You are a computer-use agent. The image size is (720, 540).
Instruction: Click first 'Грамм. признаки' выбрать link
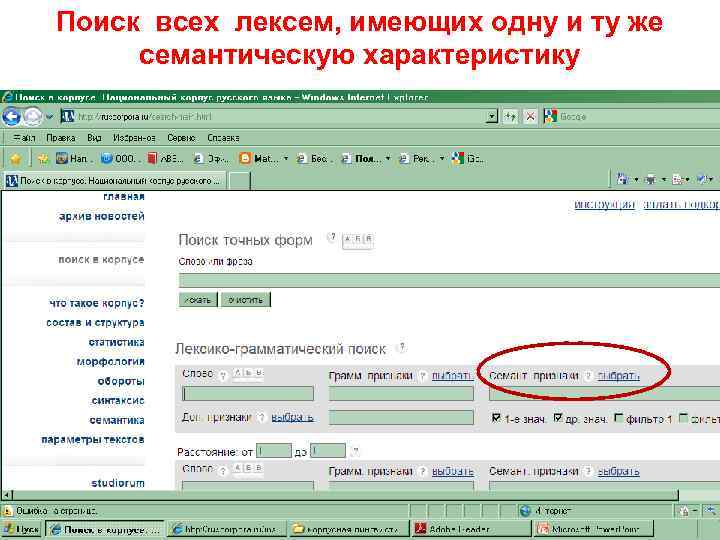coord(453,376)
